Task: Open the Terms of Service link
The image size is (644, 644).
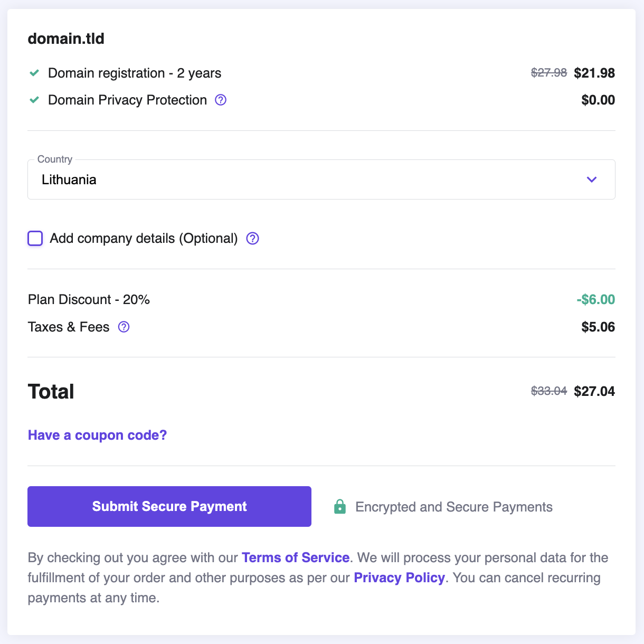Action: (x=296, y=557)
